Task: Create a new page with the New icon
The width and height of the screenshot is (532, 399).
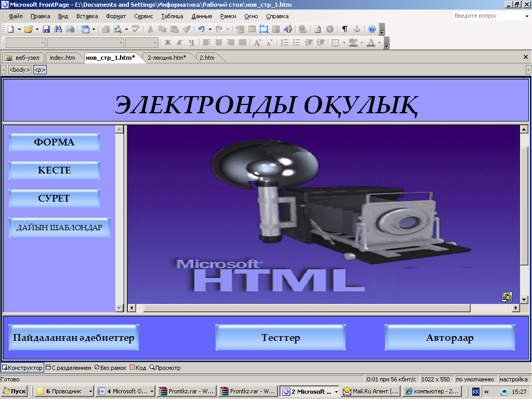Action: 10,29
